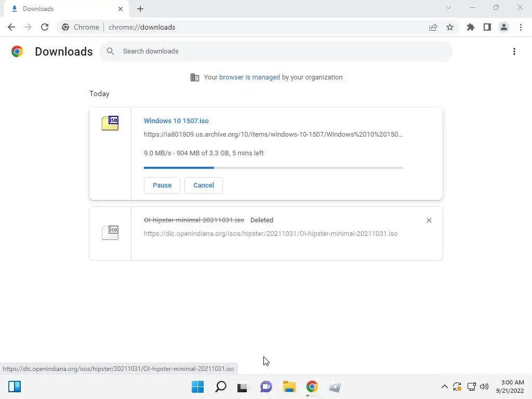
Task: Click the search magnifier icon
Action: (x=110, y=51)
